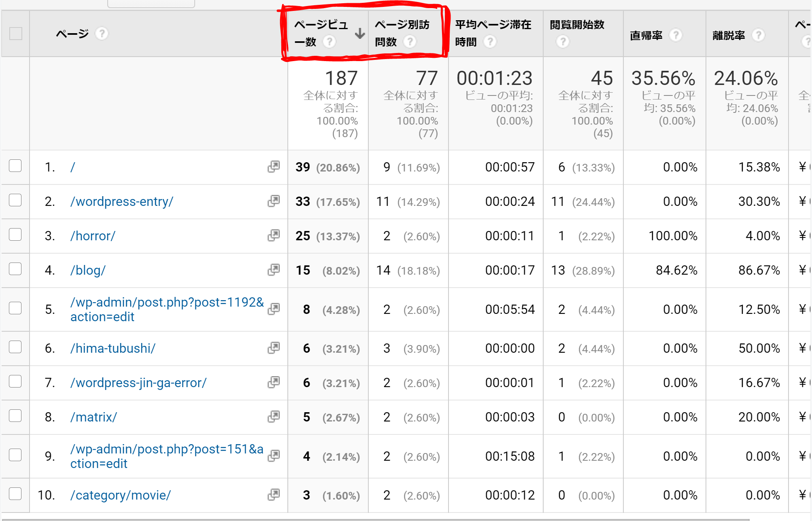Check row 9 post=151 checkbox

(x=15, y=455)
